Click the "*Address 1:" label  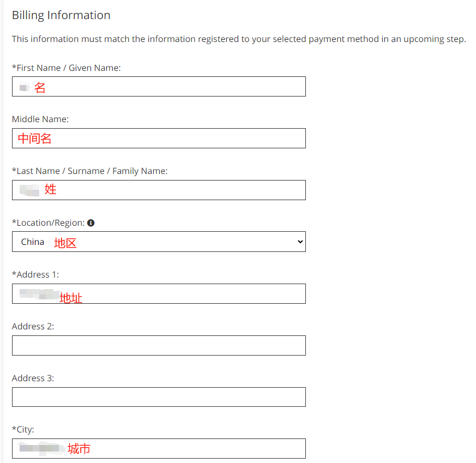35,275
